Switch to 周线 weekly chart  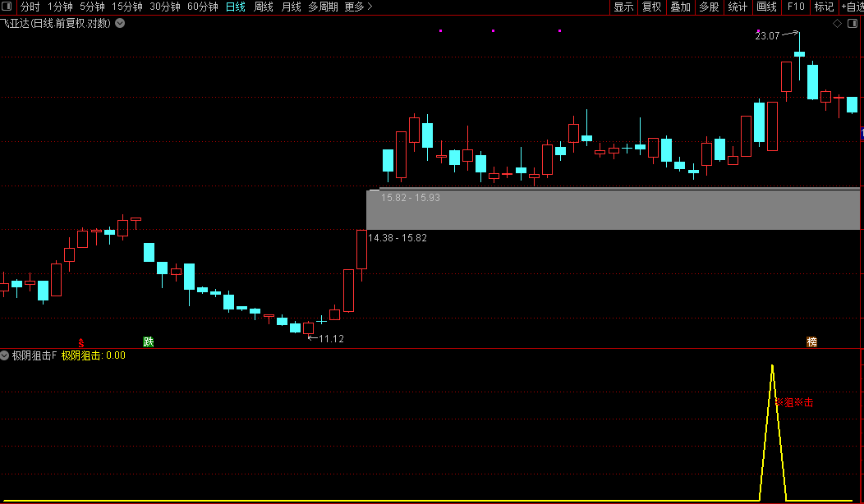(264, 7)
